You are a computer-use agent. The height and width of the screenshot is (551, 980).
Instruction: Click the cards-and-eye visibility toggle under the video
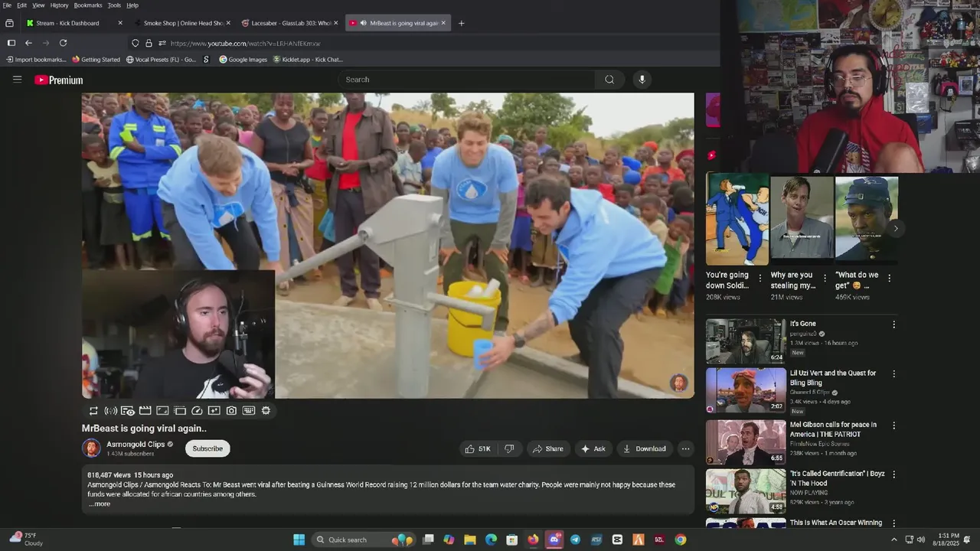pos(128,411)
